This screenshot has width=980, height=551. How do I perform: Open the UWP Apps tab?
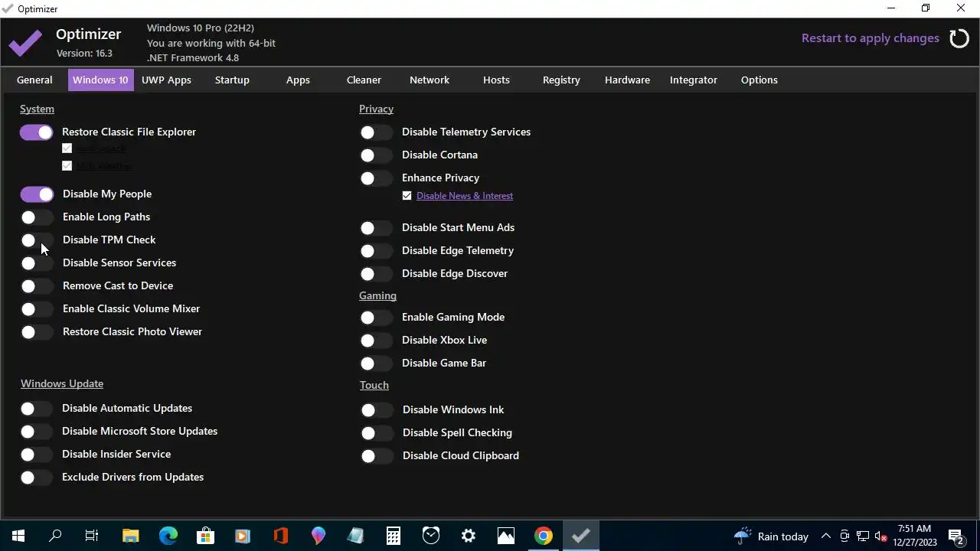point(166,80)
